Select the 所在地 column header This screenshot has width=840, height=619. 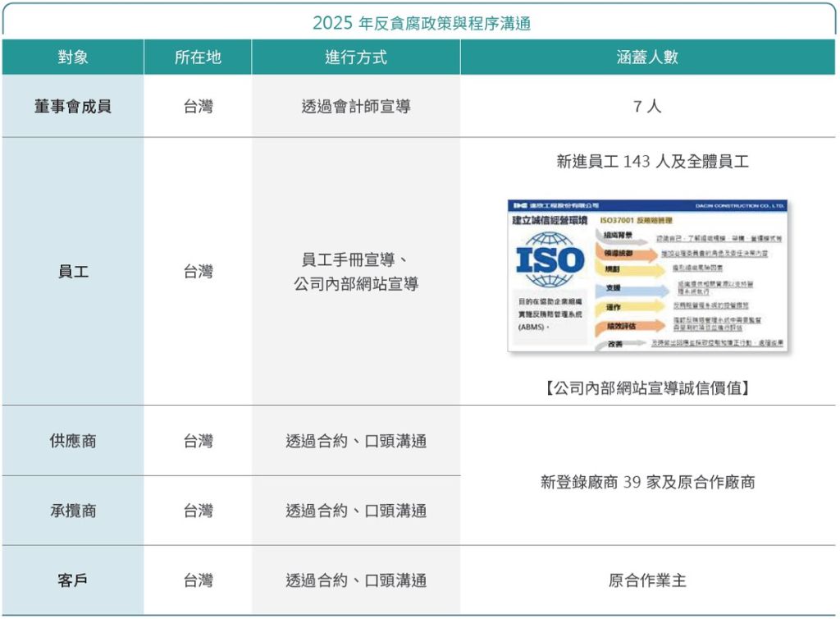(x=198, y=57)
